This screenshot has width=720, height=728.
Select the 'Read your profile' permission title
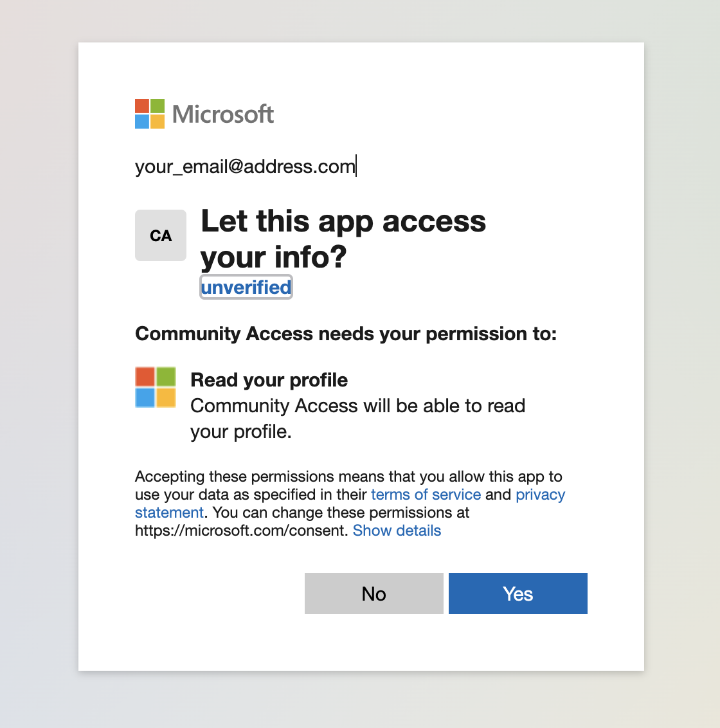tap(269, 380)
